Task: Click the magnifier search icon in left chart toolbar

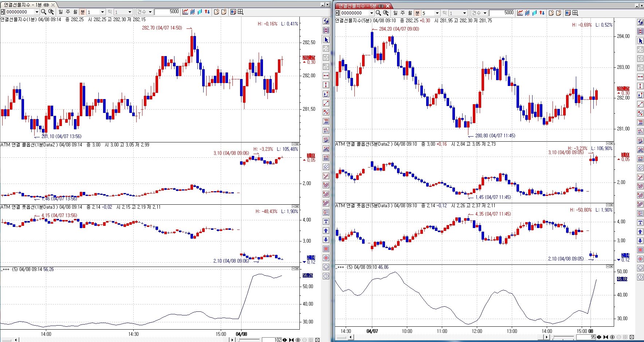Action: click(44, 12)
